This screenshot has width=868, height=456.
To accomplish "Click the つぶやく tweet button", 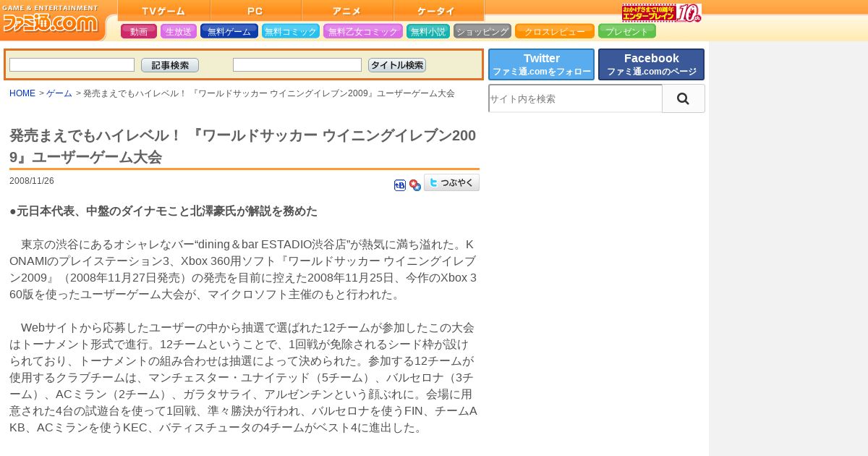I will click(452, 182).
